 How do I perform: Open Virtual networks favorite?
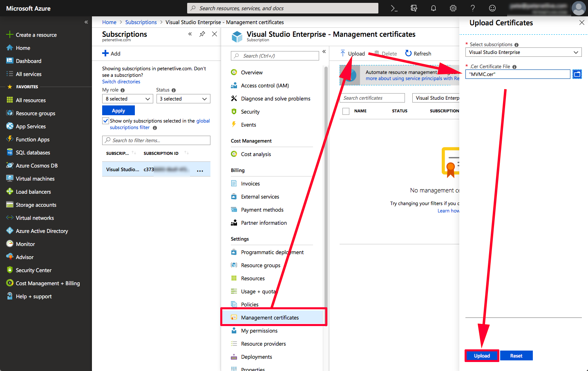coord(30,218)
